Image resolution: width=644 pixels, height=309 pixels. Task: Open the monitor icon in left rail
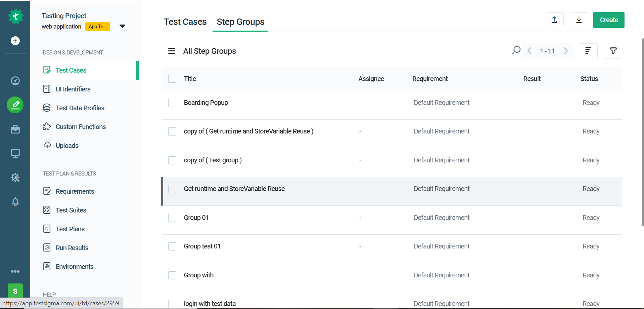(x=15, y=153)
